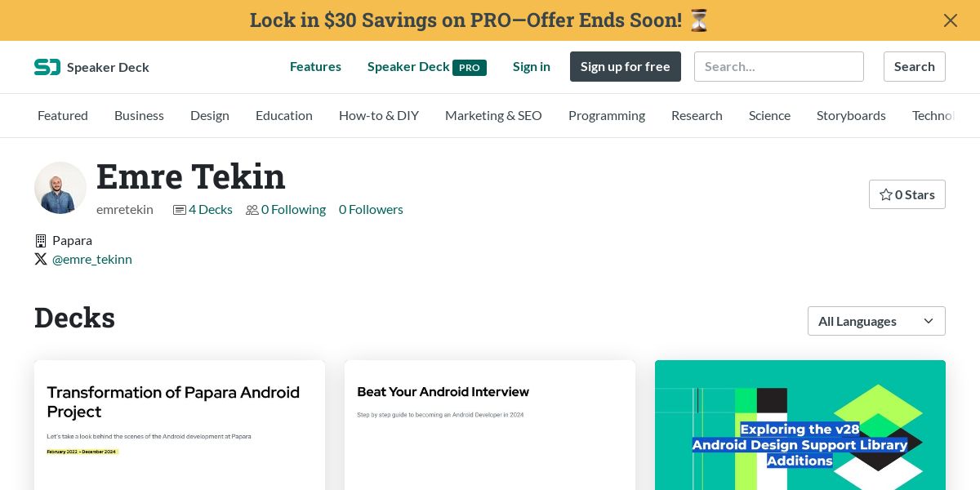Click the building icon next to Papara

point(41,241)
